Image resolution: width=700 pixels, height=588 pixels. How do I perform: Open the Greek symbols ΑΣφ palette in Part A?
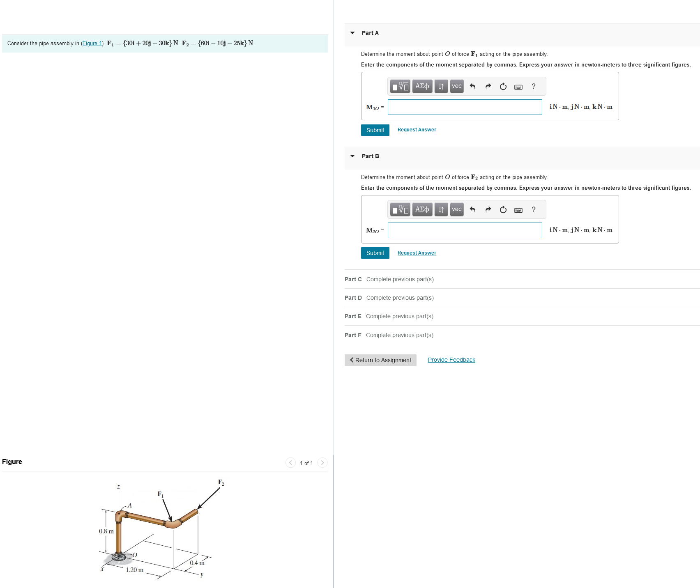click(x=422, y=86)
